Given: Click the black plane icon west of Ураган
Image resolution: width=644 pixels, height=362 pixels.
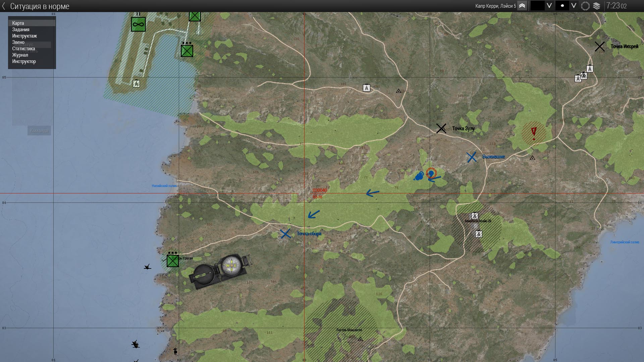Looking at the screenshot, I should [147, 267].
